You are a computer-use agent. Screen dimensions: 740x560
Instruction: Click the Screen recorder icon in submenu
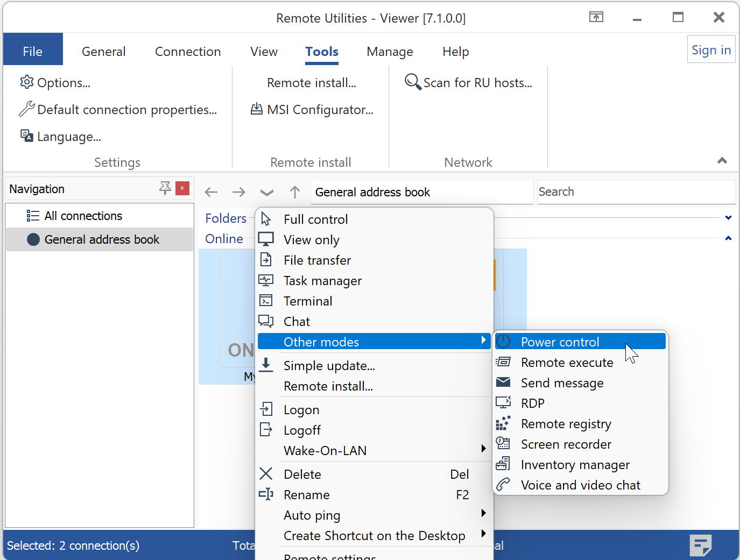(x=503, y=444)
